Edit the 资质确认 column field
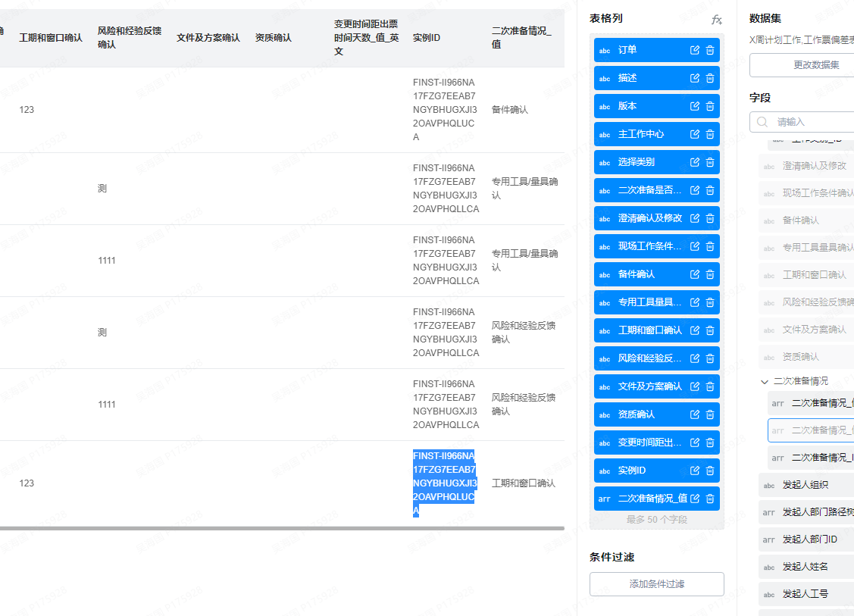The width and height of the screenshot is (854, 616). pyautogui.click(x=694, y=414)
